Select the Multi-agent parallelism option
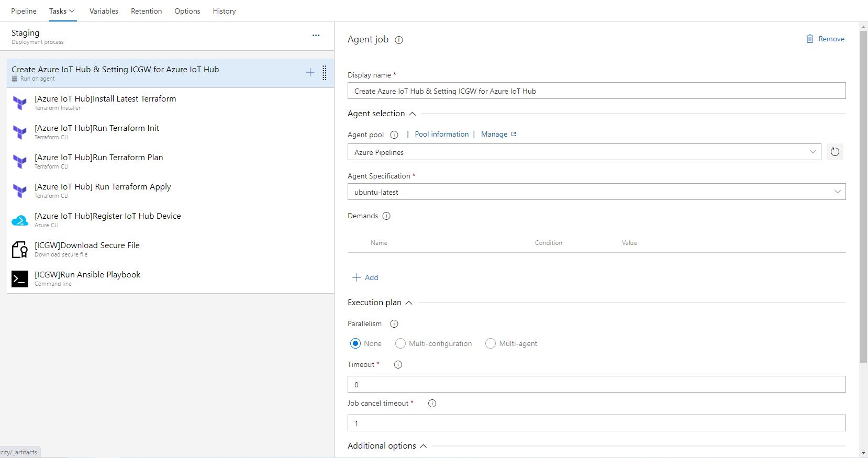 (491, 344)
